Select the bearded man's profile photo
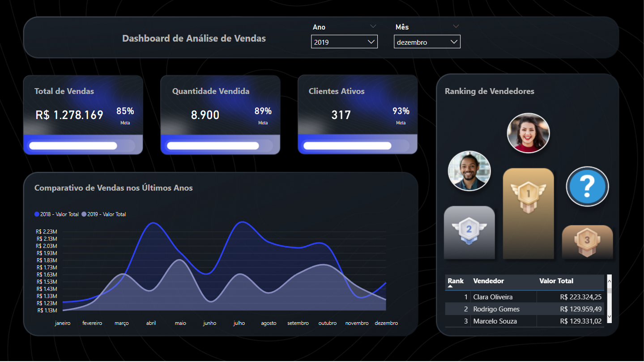The image size is (644, 362). pyautogui.click(x=469, y=171)
